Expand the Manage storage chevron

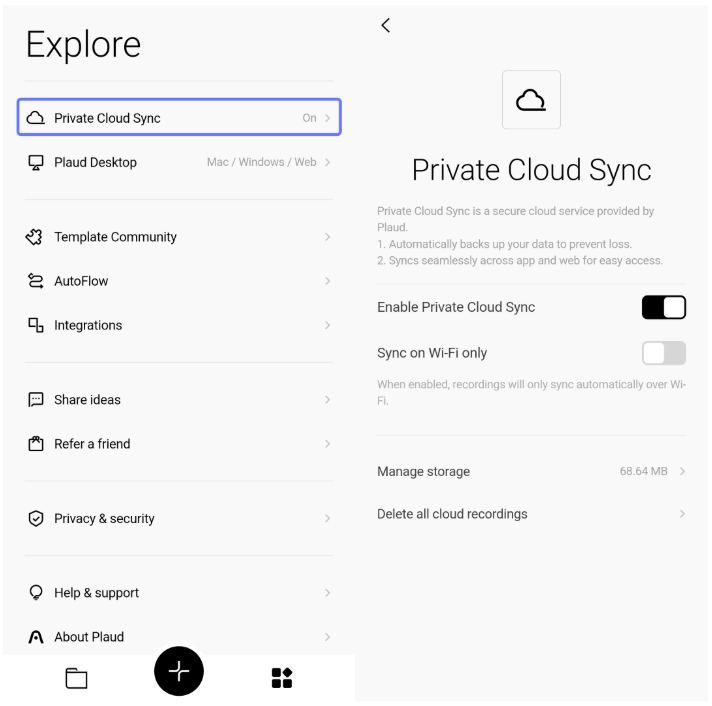click(682, 471)
